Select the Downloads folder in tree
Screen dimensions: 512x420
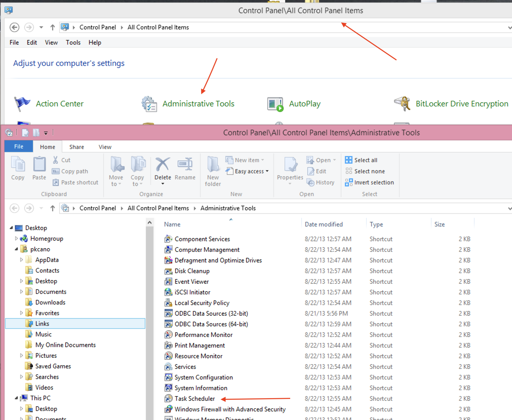[x=50, y=302]
